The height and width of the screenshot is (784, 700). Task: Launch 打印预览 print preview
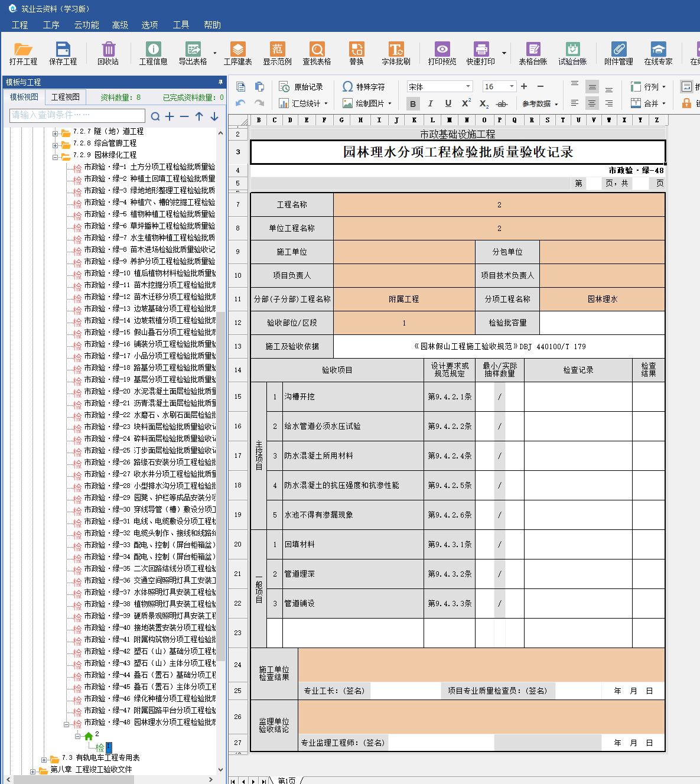tap(442, 53)
